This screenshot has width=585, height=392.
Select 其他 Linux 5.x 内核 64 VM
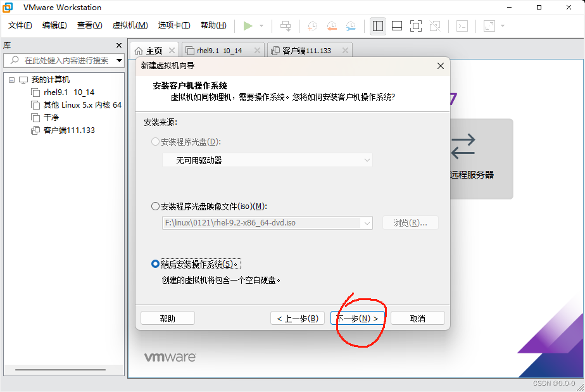tap(82, 105)
